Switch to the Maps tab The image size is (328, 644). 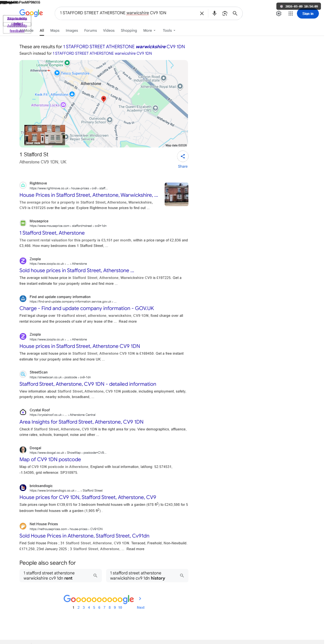tap(55, 30)
